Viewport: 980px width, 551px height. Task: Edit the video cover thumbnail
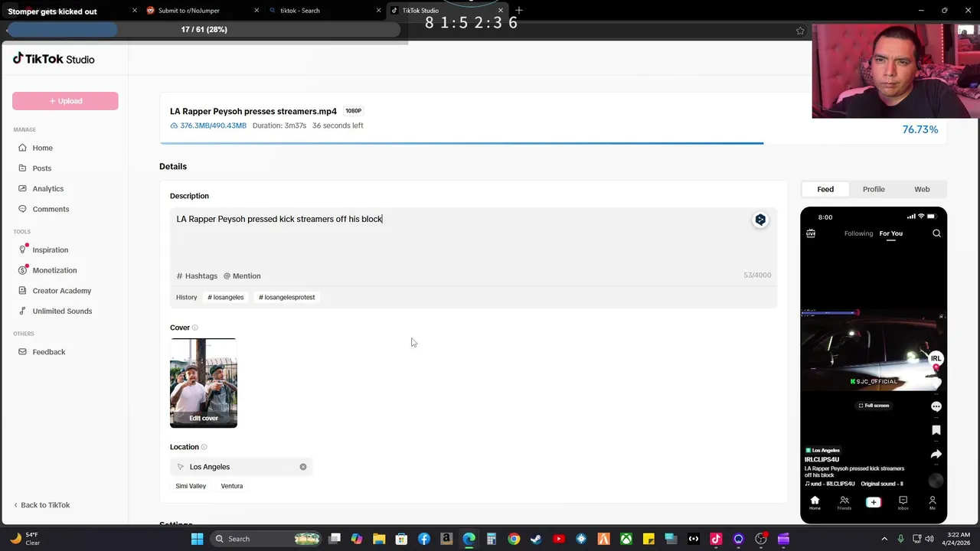(x=204, y=383)
